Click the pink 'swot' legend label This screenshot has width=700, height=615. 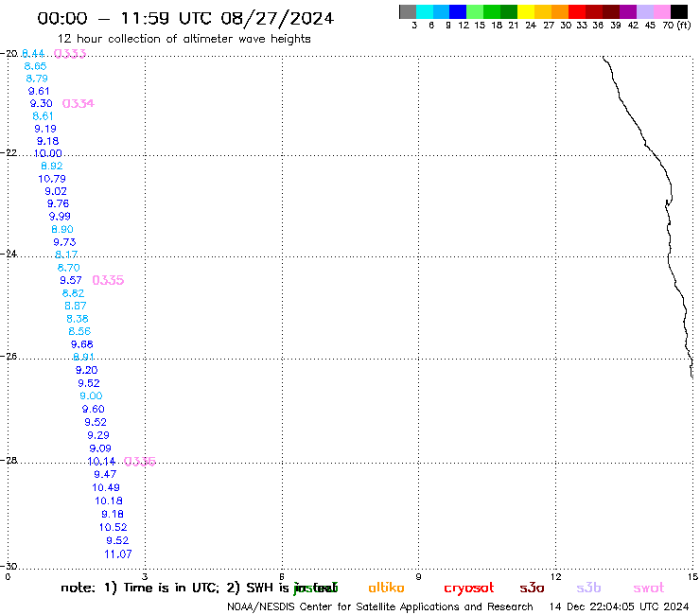click(649, 589)
